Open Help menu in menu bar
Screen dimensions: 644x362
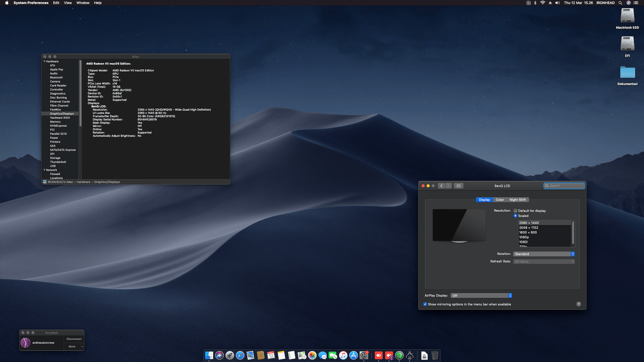(x=98, y=3)
